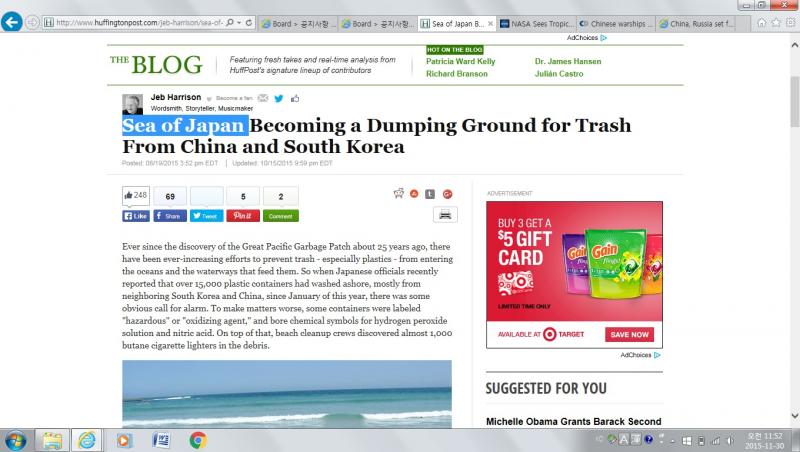Click the browser Back arrow button
The height and width of the screenshot is (452, 800).
(x=13, y=21)
